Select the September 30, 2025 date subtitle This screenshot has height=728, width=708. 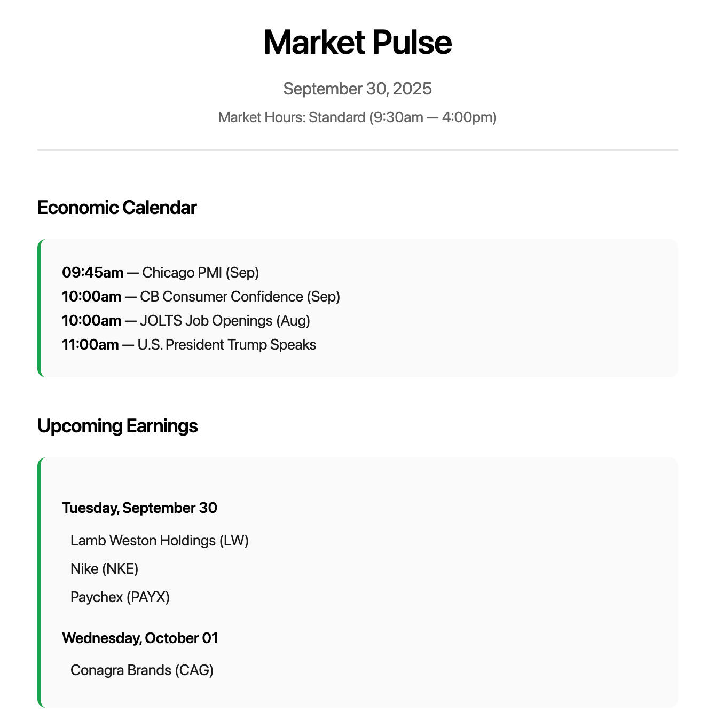(357, 89)
